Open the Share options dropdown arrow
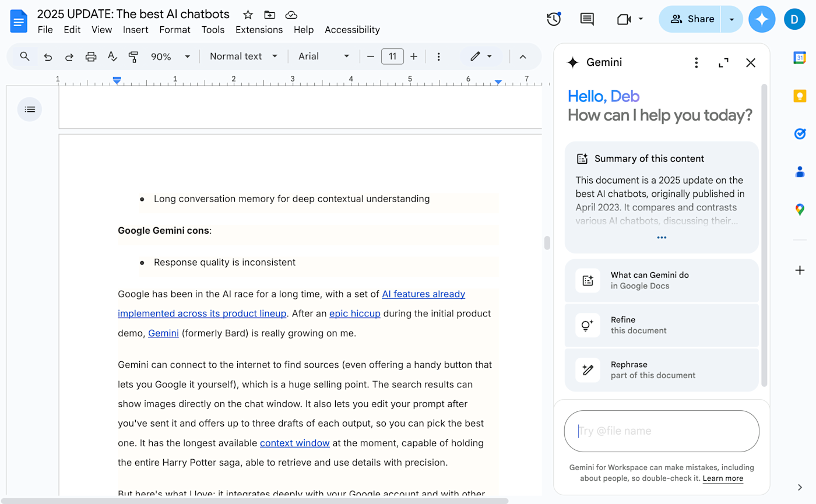Viewport: 816px width, 504px height. coord(731,19)
